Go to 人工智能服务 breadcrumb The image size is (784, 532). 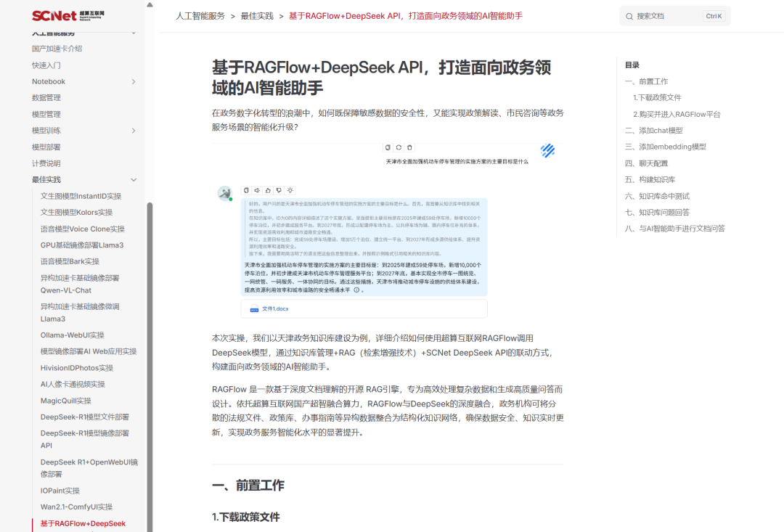click(x=200, y=16)
